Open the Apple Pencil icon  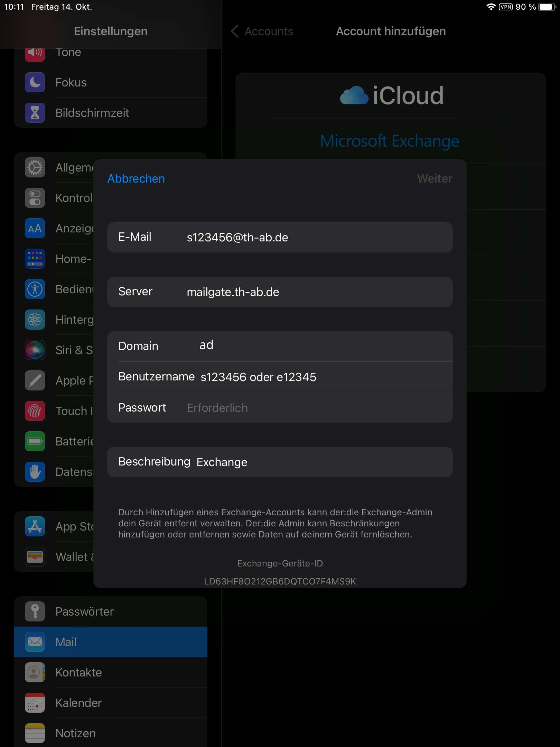click(35, 380)
